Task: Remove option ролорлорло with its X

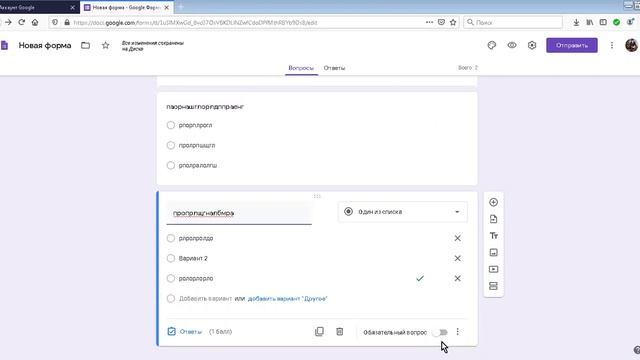Action: (458, 278)
